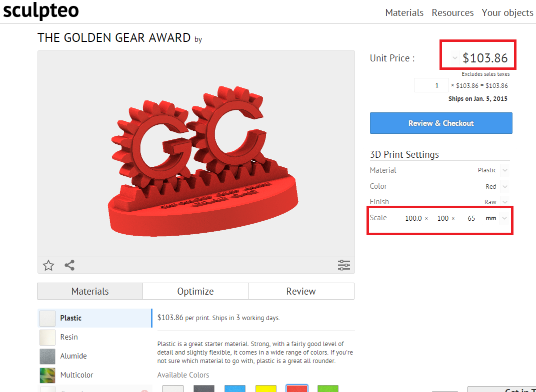
Task: Select the Plastic material thumbnail
Action: coord(47,318)
